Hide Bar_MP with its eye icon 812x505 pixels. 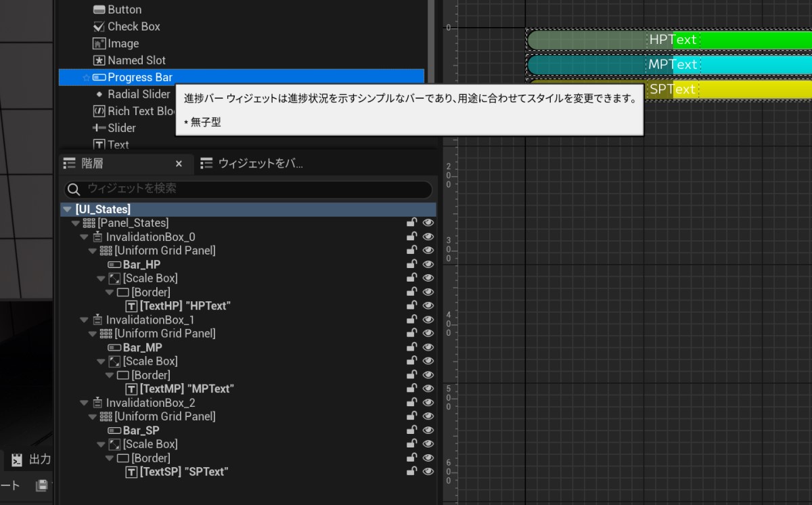point(428,347)
